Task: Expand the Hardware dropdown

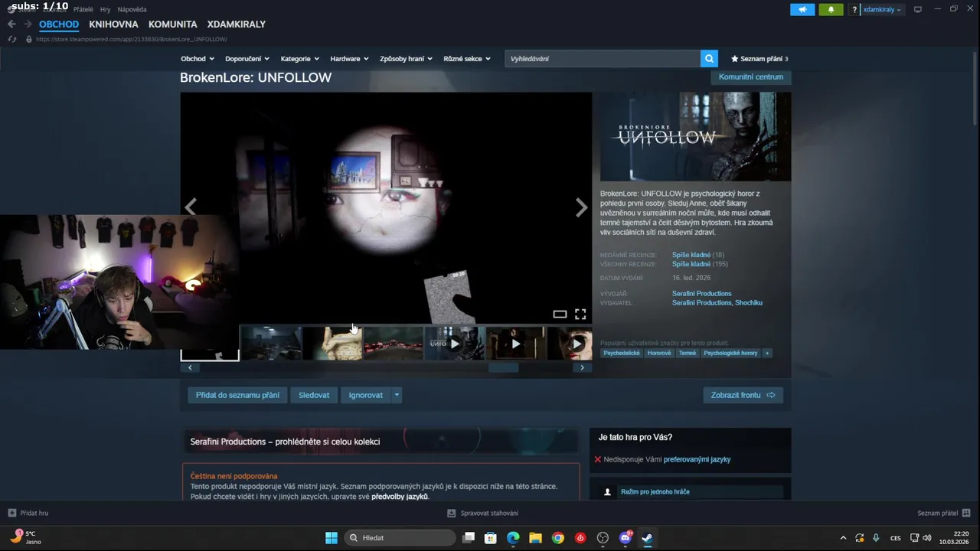Action: 349,59
